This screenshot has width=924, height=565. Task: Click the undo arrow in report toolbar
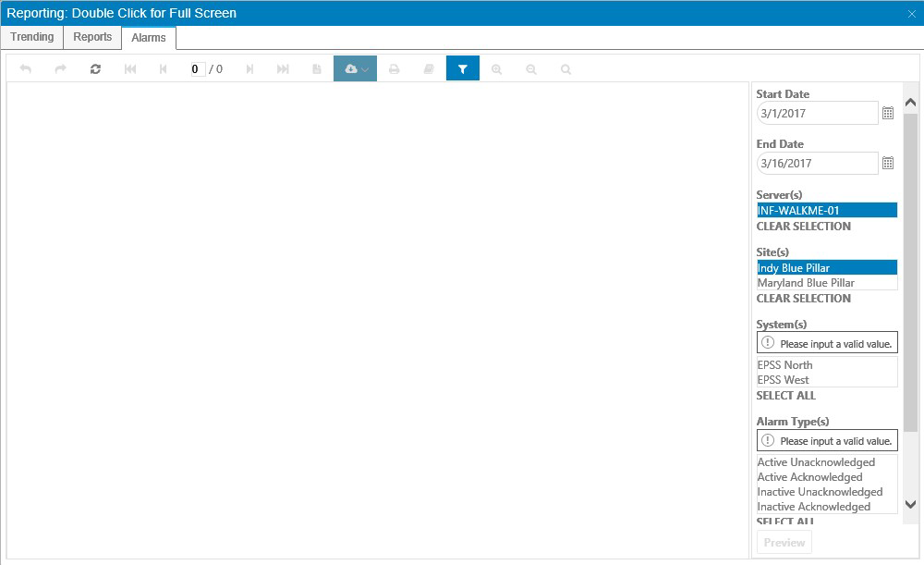(x=25, y=69)
